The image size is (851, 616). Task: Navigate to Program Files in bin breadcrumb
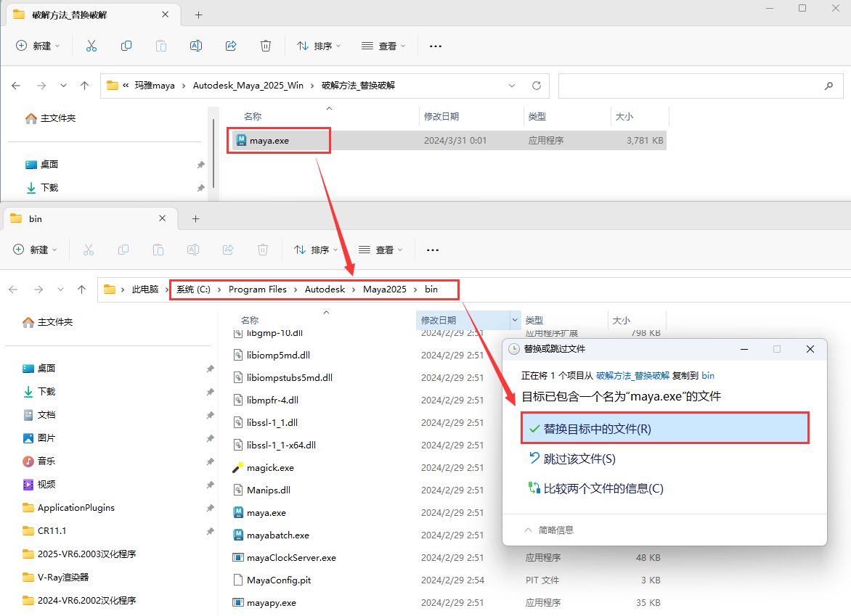[x=257, y=289]
